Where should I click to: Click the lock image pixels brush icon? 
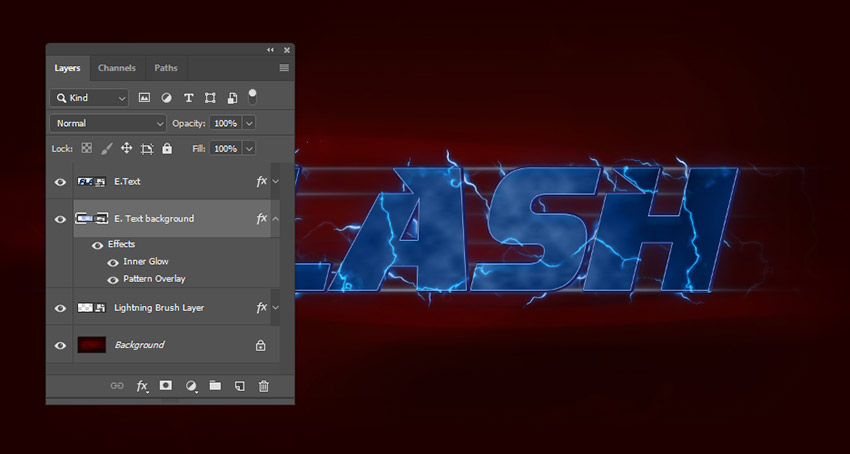tap(107, 148)
